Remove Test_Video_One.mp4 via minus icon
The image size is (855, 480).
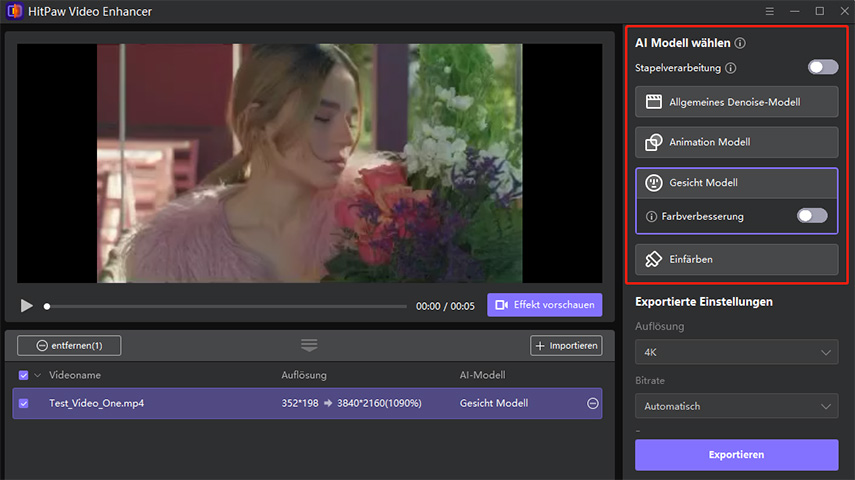(593, 404)
